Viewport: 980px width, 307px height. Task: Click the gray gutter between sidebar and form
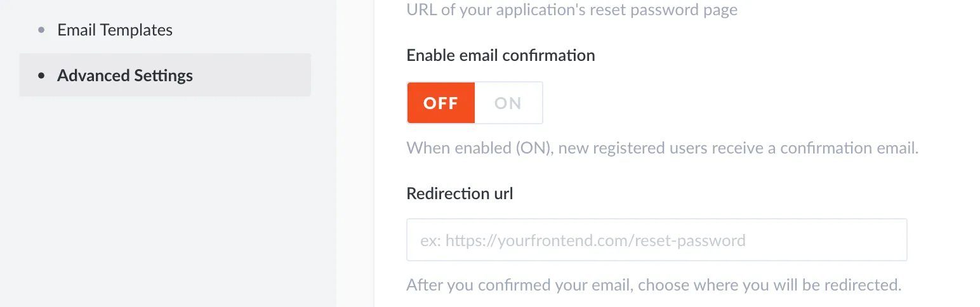[x=355, y=159]
